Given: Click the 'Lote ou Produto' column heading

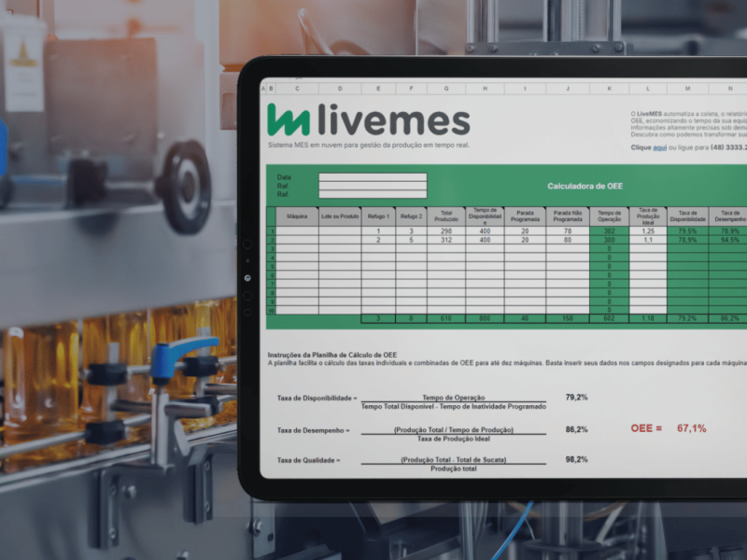Looking at the screenshot, I should [340, 217].
